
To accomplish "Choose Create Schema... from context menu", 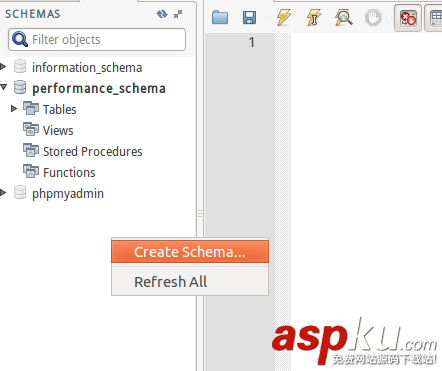I will pyautogui.click(x=190, y=252).
